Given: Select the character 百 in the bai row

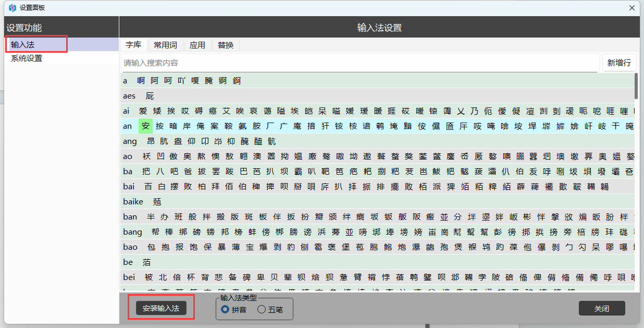Looking at the screenshot, I should pos(148,187).
